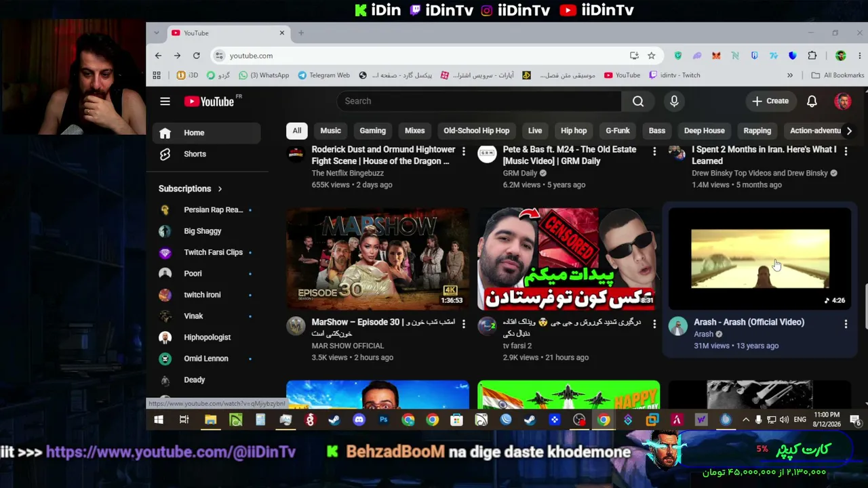The image size is (868, 488).
Task: Open Photoshop from the taskbar
Action: pyautogui.click(x=383, y=420)
